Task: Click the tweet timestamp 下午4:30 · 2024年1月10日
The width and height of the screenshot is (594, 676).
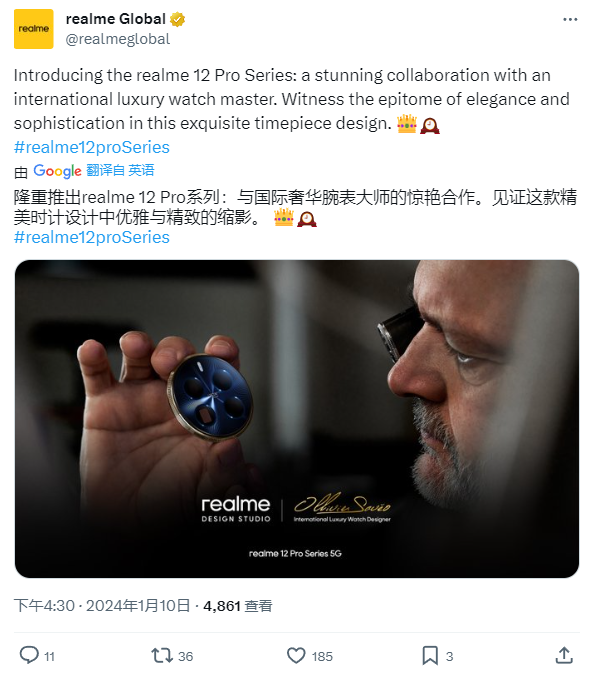Action: [x=102, y=606]
